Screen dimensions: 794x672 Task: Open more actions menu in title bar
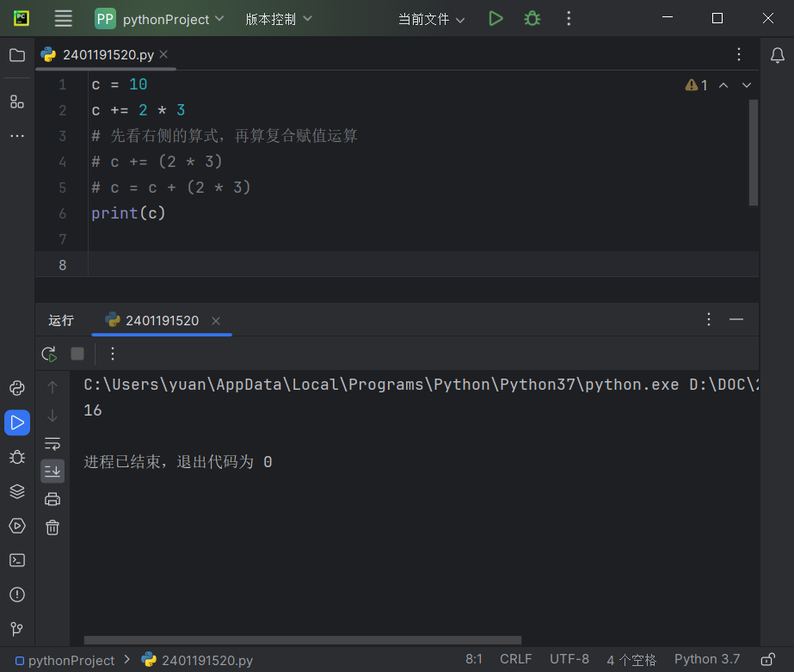[569, 19]
